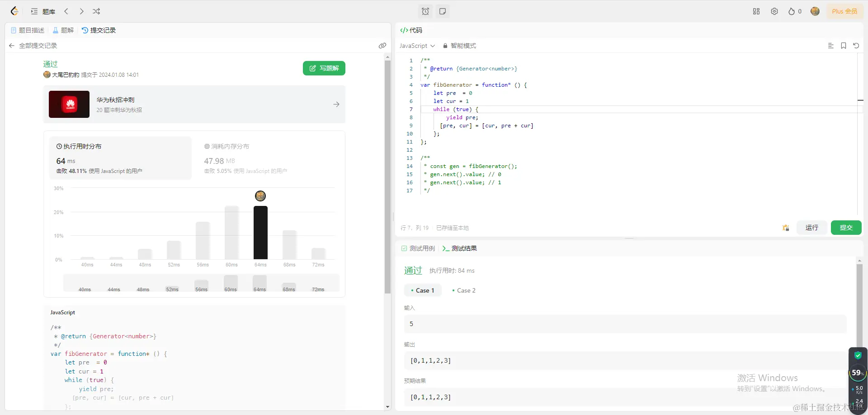The image size is (868, 415).
Task: Click the 代码 panel tab
Action: point(411,30)
